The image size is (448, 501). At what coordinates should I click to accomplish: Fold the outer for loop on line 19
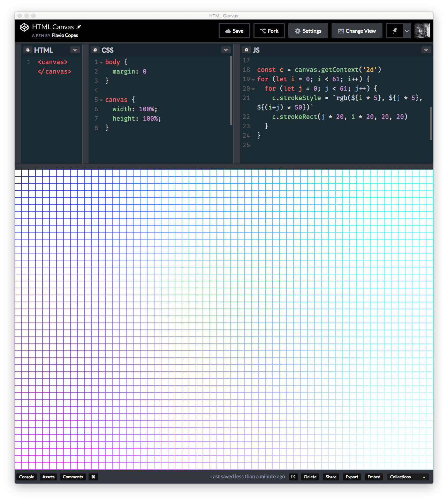tap(253, 79)
